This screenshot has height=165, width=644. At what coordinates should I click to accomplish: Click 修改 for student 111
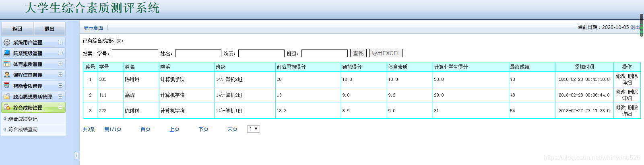621,92
